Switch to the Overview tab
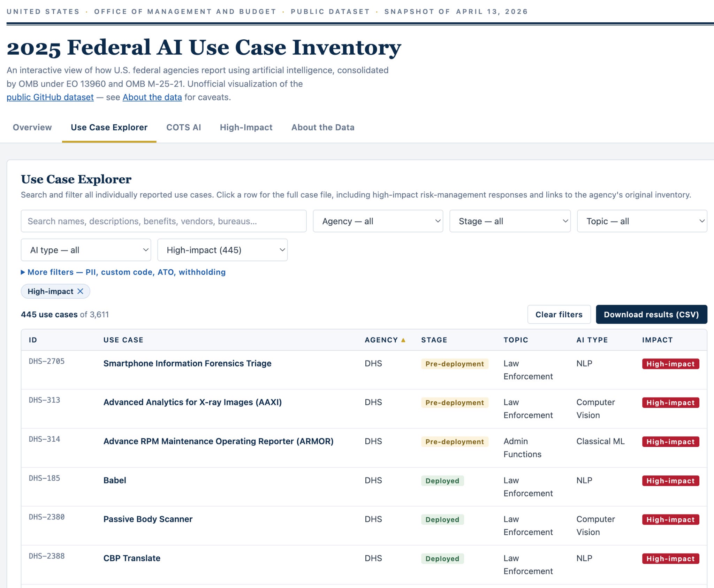The image size is (714, 588). (32, 127)
